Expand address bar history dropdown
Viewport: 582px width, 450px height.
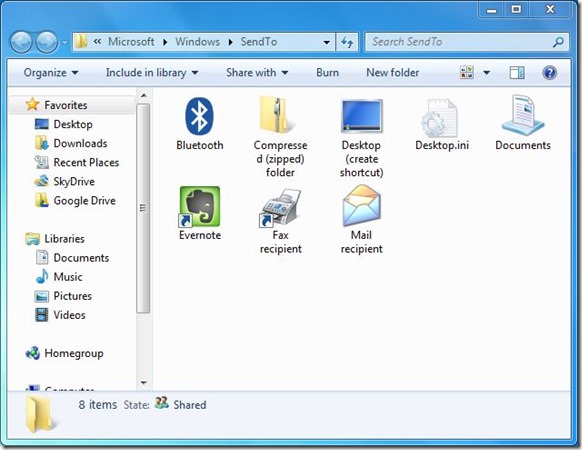pos(327,42)
